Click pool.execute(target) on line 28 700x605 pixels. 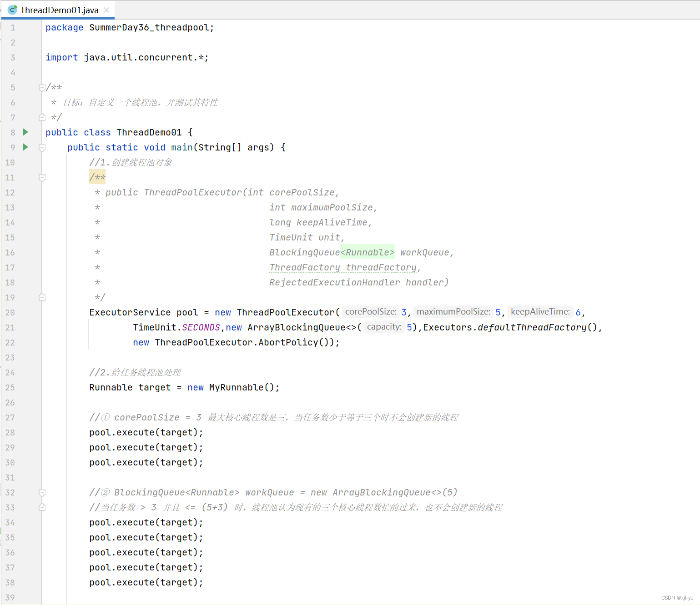(146, 432)
